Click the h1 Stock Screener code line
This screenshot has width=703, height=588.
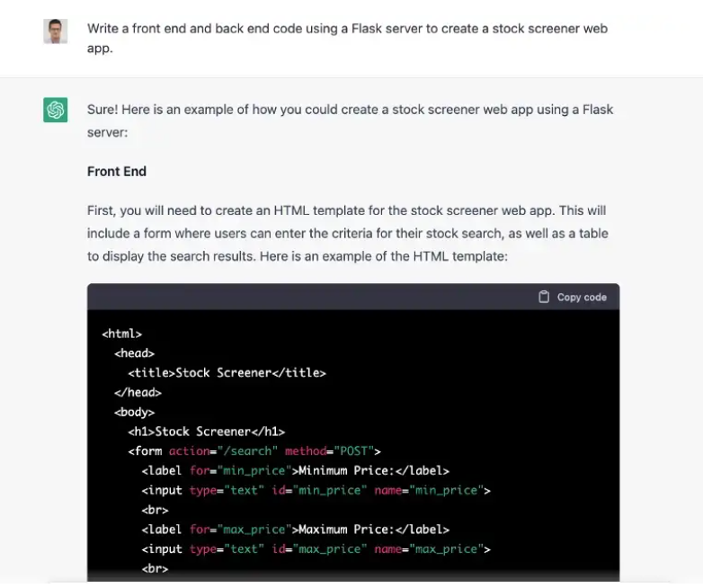point(206,432)
